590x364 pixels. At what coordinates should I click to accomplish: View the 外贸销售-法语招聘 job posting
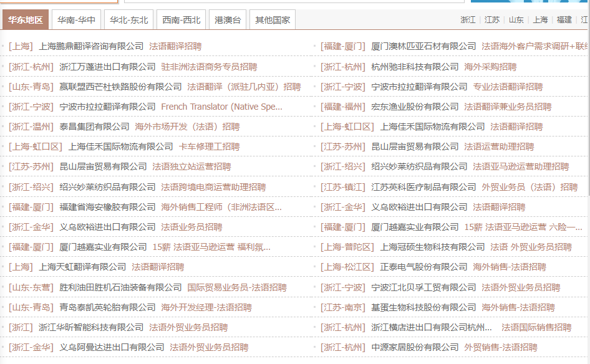(x=500, y=348)
